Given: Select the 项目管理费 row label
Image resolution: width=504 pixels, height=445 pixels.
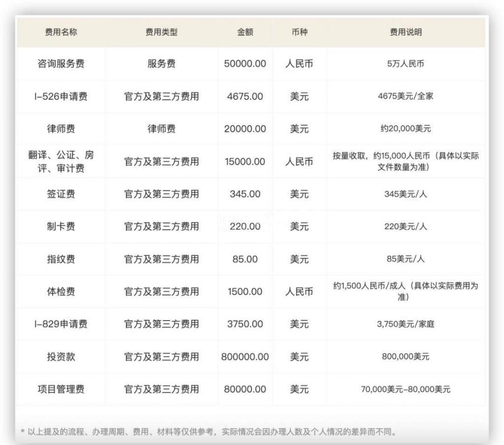Looking at the screenshot, I should click(60, 389).
